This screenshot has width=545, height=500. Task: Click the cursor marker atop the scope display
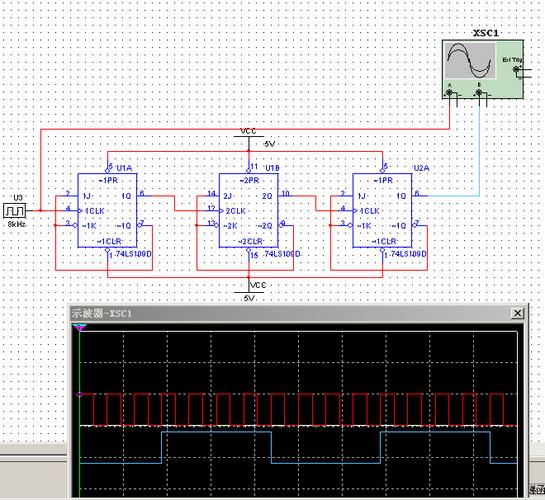click(x=80, y=327)
